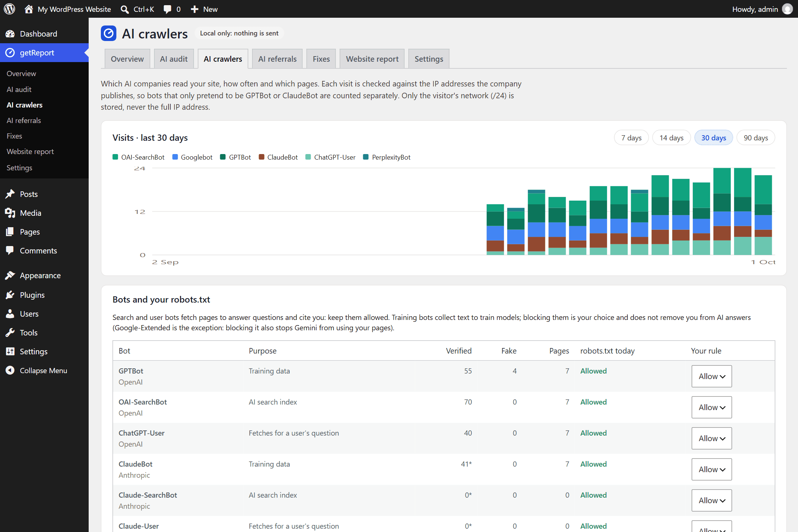Switch to the AI audit tab
Viewport: 798px width, 532px height.
pyautogui.click(x=174, y=59)
